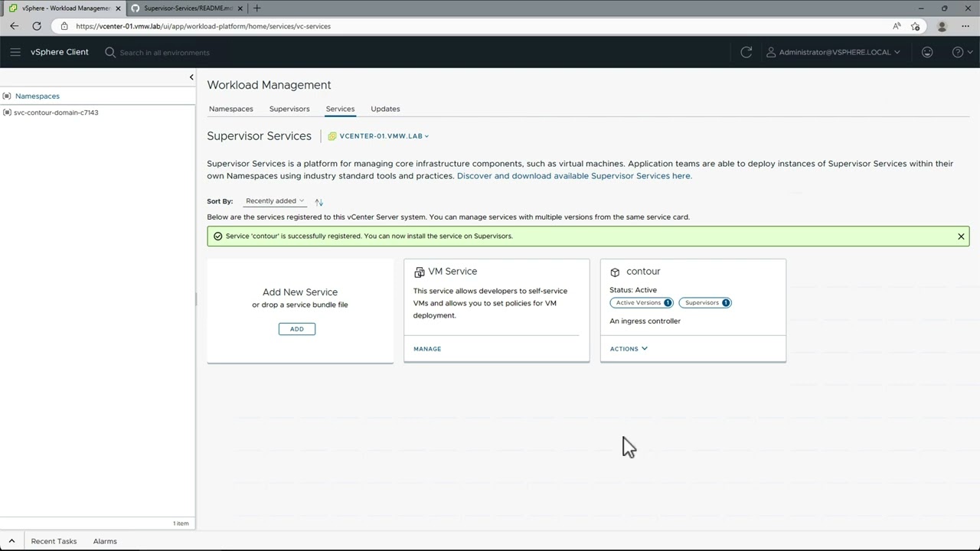The image size is (980, 551).
Task: Click the vSphere Client title
Action: [x=60, y=52]
